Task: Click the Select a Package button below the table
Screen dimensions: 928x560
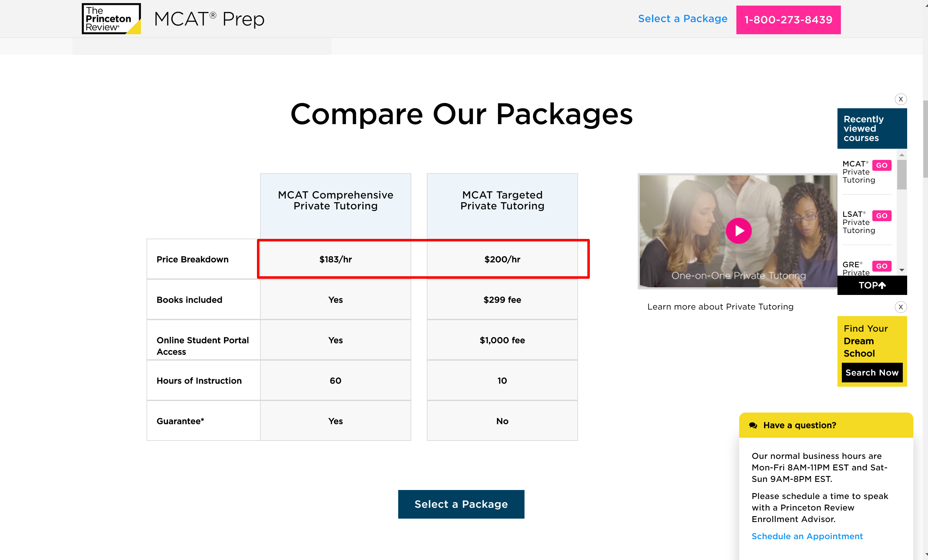Action: click(x=461, y=504)
